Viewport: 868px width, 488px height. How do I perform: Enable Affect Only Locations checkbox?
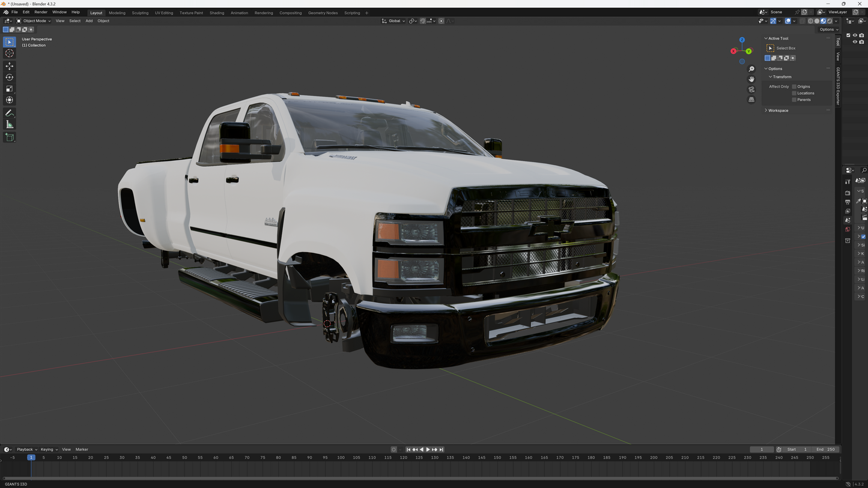coord(794,93)
